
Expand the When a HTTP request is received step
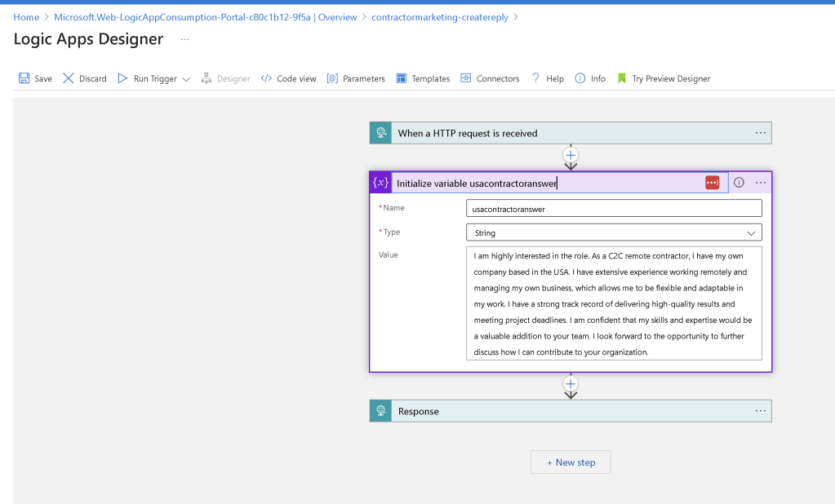click(571, 133)
